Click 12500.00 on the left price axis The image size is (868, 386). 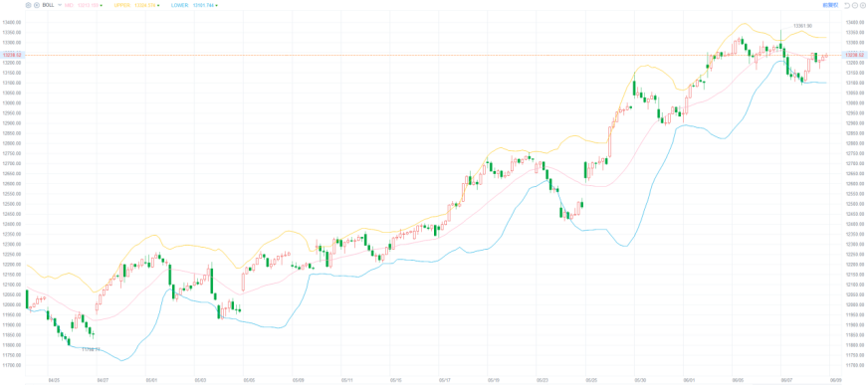tap(12, 204)
